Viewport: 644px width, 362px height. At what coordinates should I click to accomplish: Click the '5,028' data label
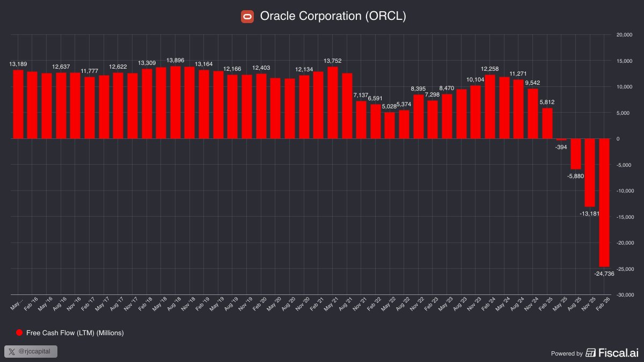coord(390,107)
